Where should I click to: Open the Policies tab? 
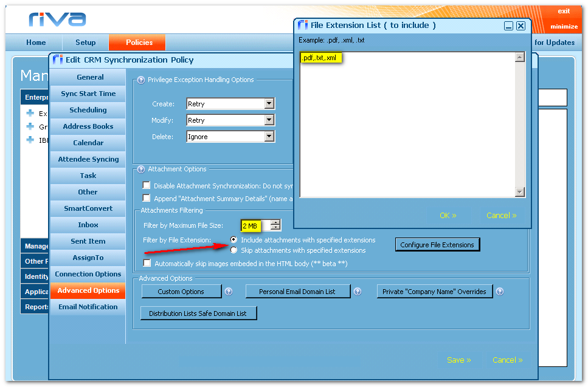click(137, 43)
